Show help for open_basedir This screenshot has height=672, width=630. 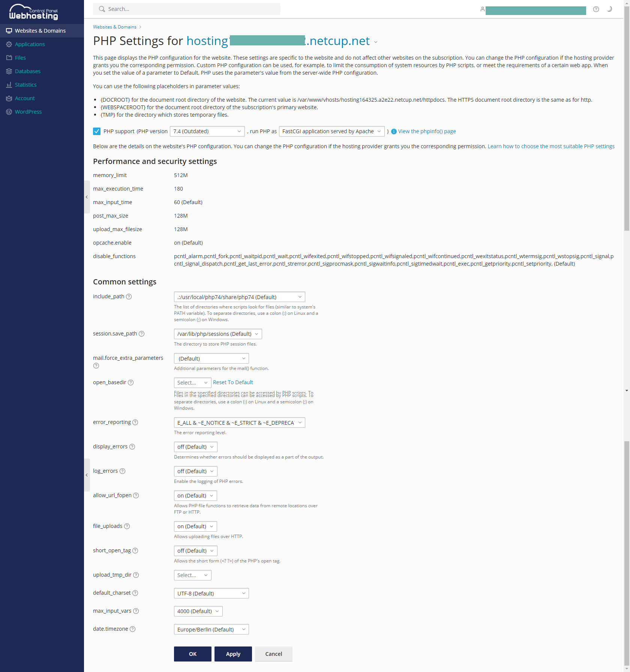(x=130, y=382)
